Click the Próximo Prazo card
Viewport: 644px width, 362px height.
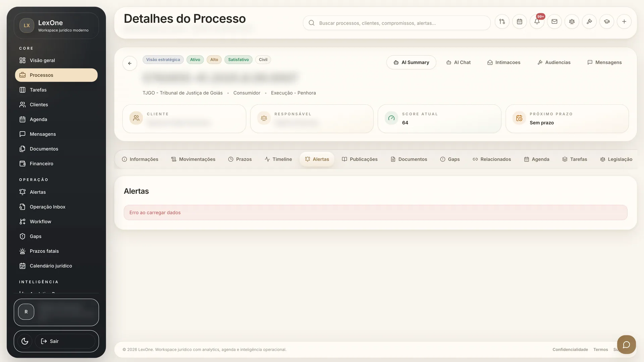(567, 119)
